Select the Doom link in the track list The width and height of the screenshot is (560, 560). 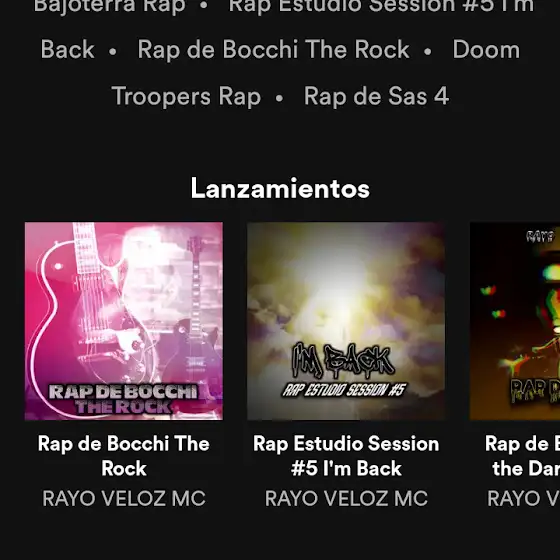pos(486,49)
